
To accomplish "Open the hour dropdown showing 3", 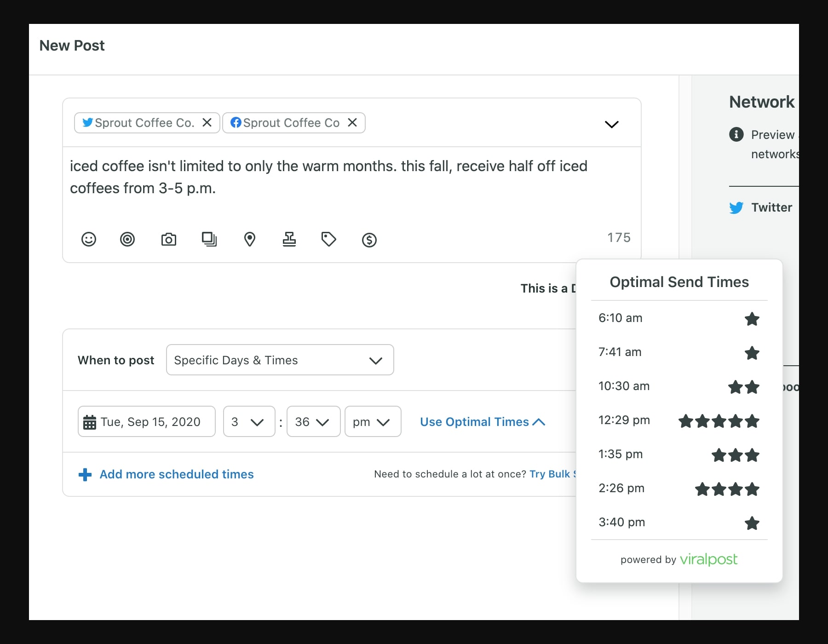I will 248,422.
